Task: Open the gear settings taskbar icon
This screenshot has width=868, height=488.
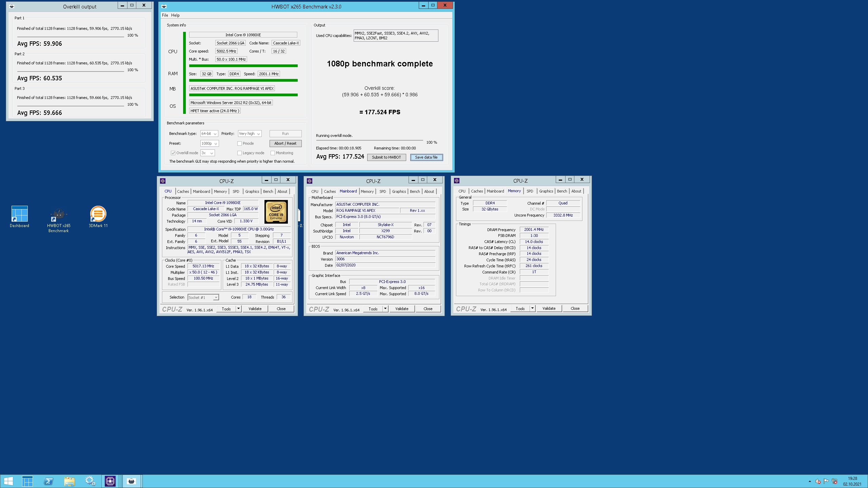Action: click(90, 481)
